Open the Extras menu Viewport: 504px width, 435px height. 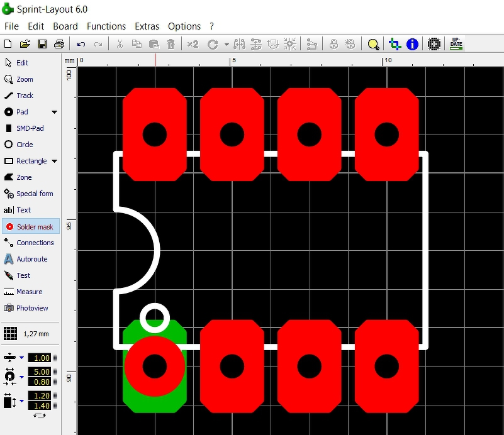(147, 26)
